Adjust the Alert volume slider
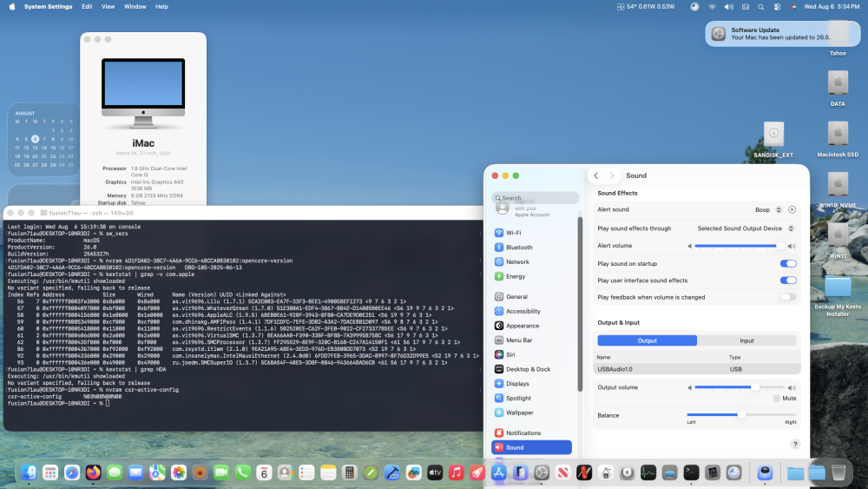The height and width of the screenshot is (489, 868). click(740, 246)
